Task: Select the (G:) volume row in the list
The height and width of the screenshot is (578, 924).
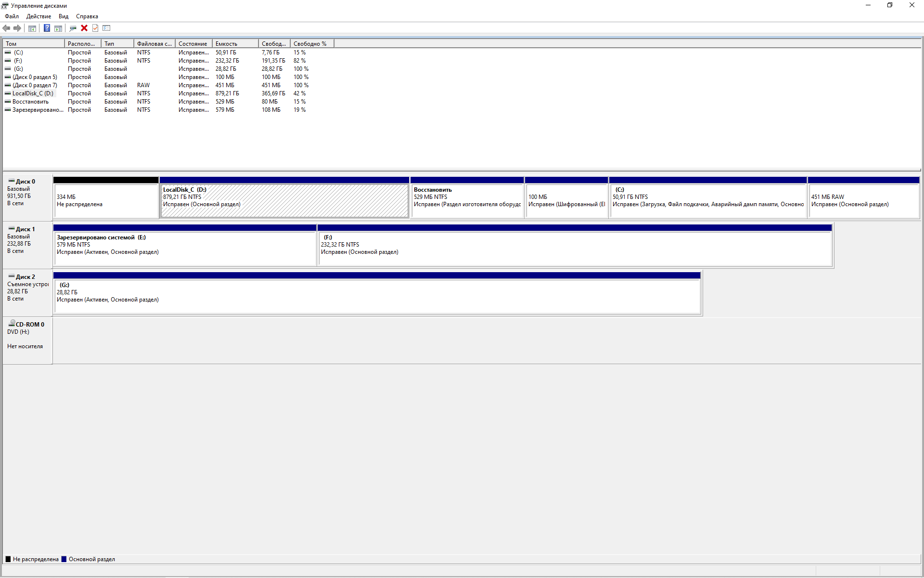Action: point(168,69)
